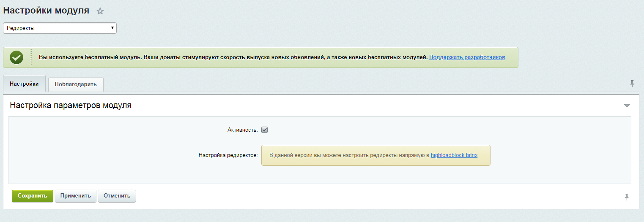Switch to the Настройки tab
The height and width of the screenshot is (222, 644).
(24, 84)
